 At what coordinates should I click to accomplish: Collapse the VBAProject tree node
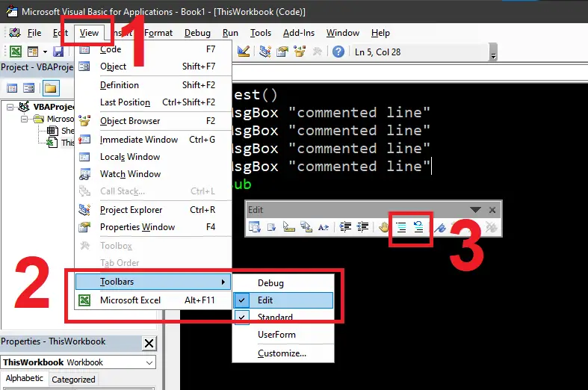pos(10,108)
